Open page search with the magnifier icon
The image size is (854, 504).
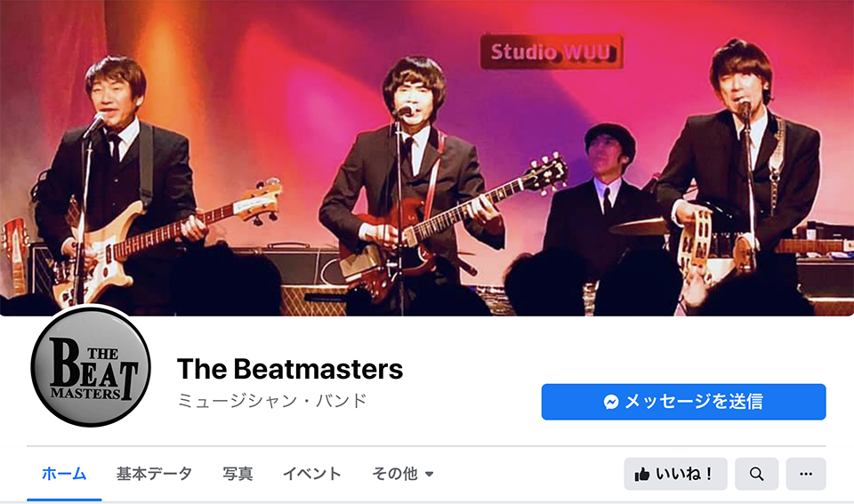(756, 474)
